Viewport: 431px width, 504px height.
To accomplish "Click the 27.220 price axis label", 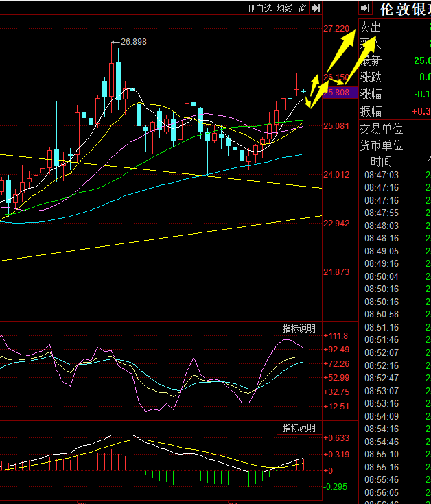I will (336, 29).
